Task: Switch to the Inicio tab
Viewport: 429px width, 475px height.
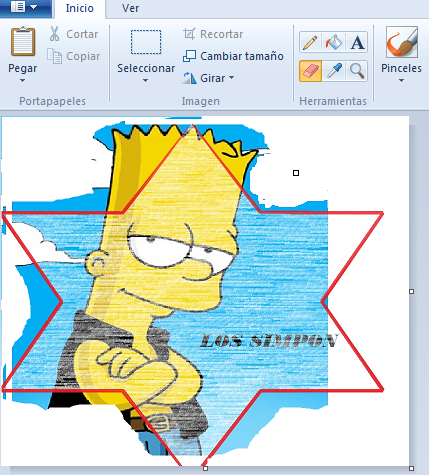Action: pyautogui.click(x=80, y=8)
